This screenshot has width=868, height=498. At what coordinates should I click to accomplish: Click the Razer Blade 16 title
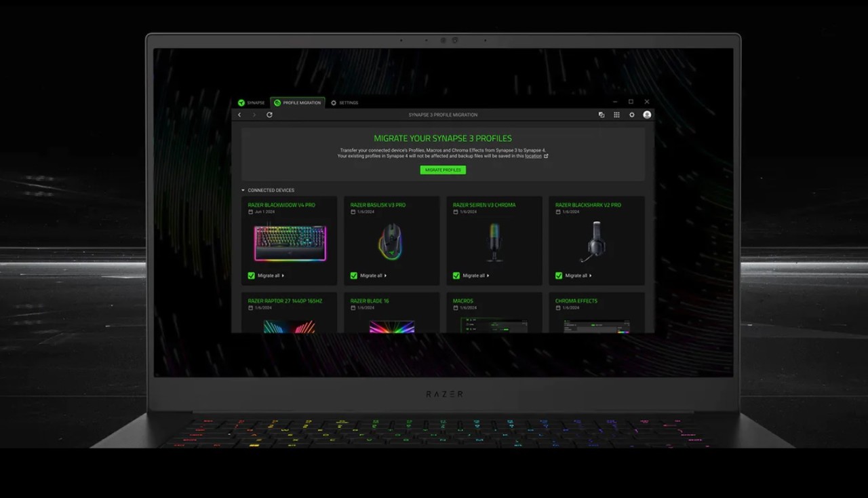(x=370, y=301)
